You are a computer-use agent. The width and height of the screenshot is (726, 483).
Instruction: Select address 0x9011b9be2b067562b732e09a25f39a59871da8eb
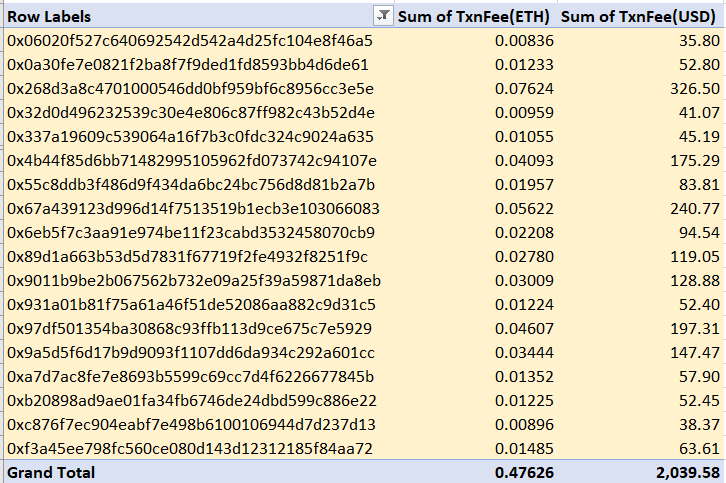(194, 281)
